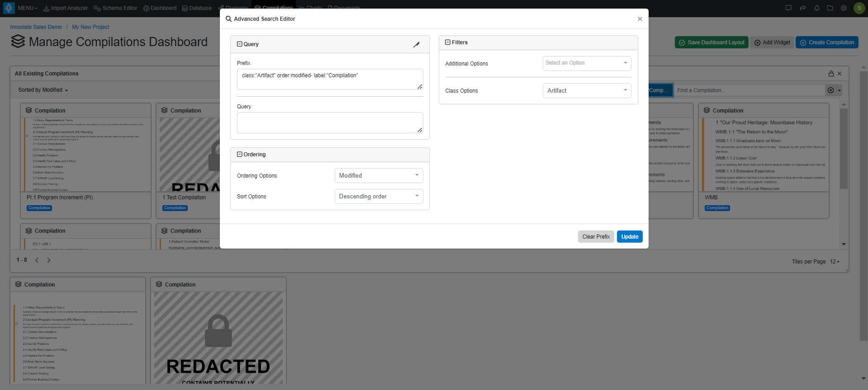
Task: Go to next page of compilations
Action: pyautogui.click(x=49, y=260)
